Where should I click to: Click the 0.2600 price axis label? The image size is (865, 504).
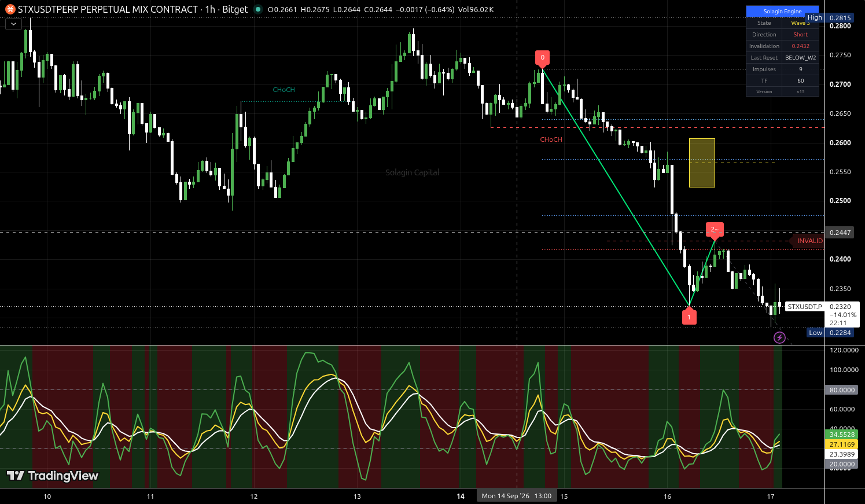point(840,143)
